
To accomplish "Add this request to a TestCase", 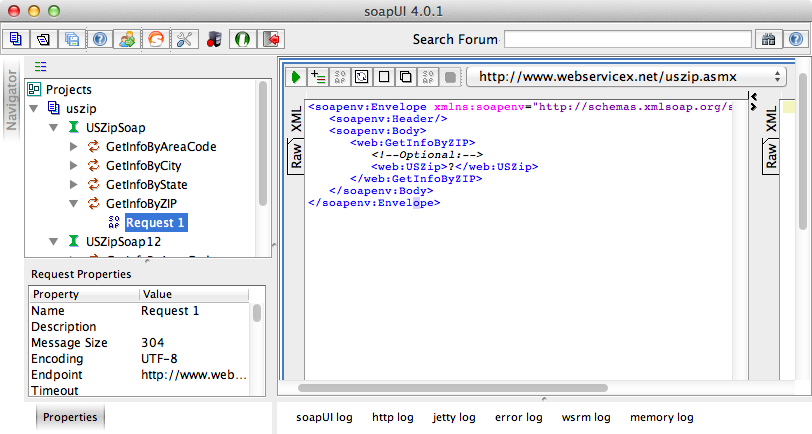I will 318,77.
